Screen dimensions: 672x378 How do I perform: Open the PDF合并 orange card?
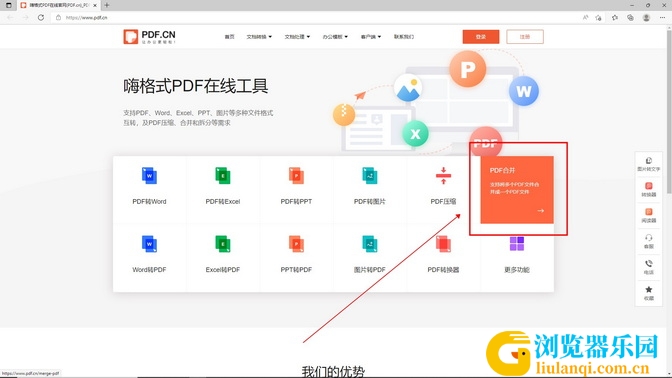tap(517, 190)
